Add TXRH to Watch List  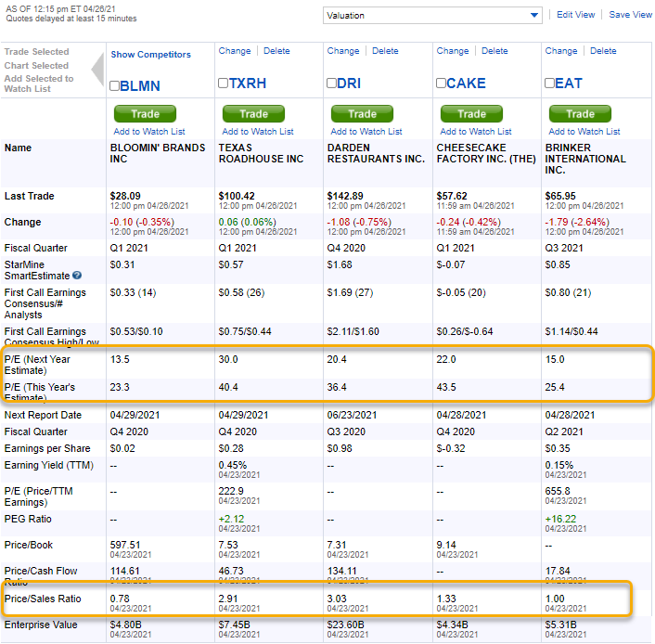pyautogui.click(x=258, y=131)
